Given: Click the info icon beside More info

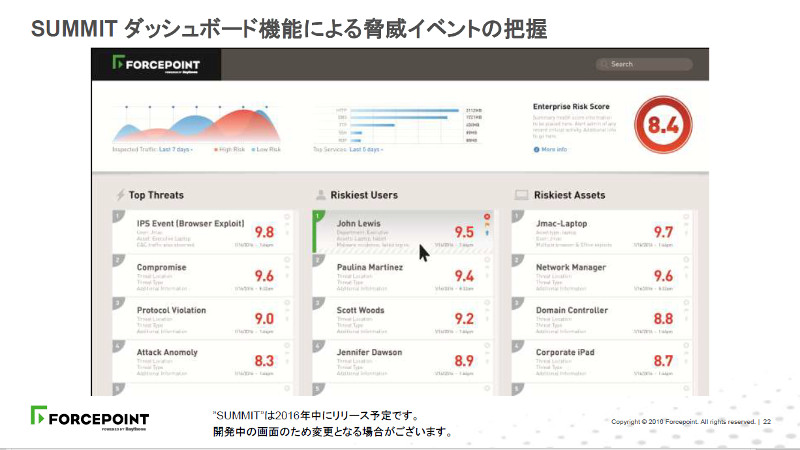Looking at the screenshot, I should coord(536,149).
